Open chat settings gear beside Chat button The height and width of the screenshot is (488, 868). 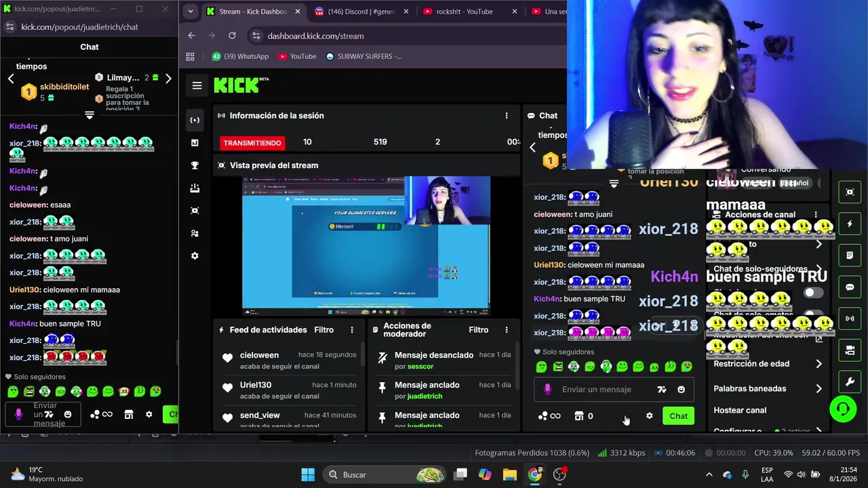tap(649, 415)
